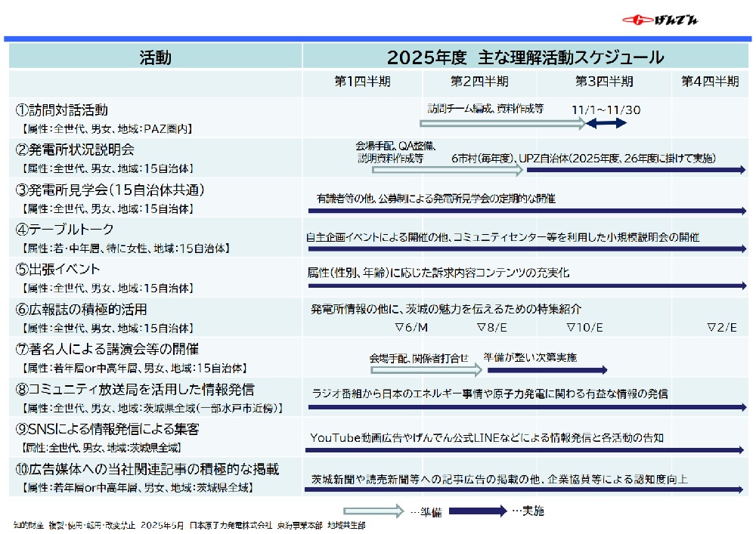Click the げんでん logo
Viewport: 756px width, 534px height.
(x=659, y=20)
